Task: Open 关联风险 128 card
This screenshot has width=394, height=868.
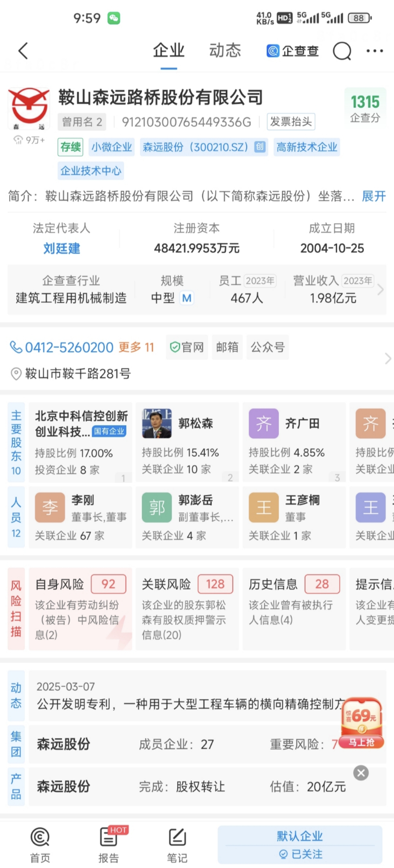Action: pyautogui.click(x=187, y=609)
